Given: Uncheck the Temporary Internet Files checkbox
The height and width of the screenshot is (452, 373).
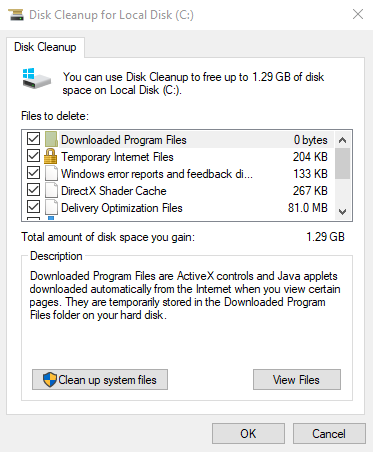Looking at the screenshot, I should 34,156.
